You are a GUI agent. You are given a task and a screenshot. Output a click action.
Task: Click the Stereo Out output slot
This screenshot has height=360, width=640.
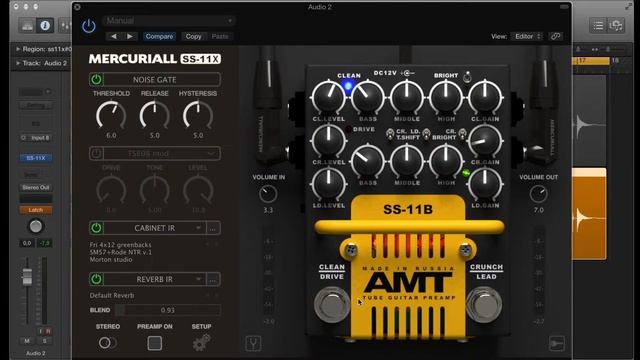pos(36,187)
